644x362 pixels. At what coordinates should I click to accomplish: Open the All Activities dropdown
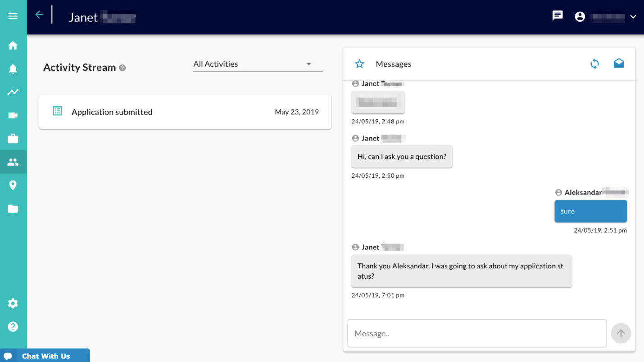click(x=258, y=64)
